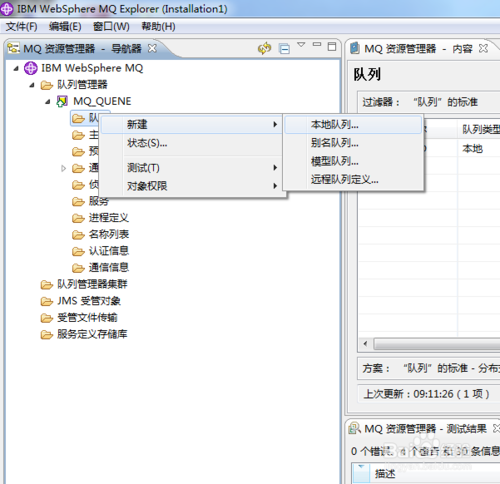Image resolution: width=500 pixels, height=484 pixels.
Task: Select the JMS 受管对象 tree item
Action: pos(89,301)
